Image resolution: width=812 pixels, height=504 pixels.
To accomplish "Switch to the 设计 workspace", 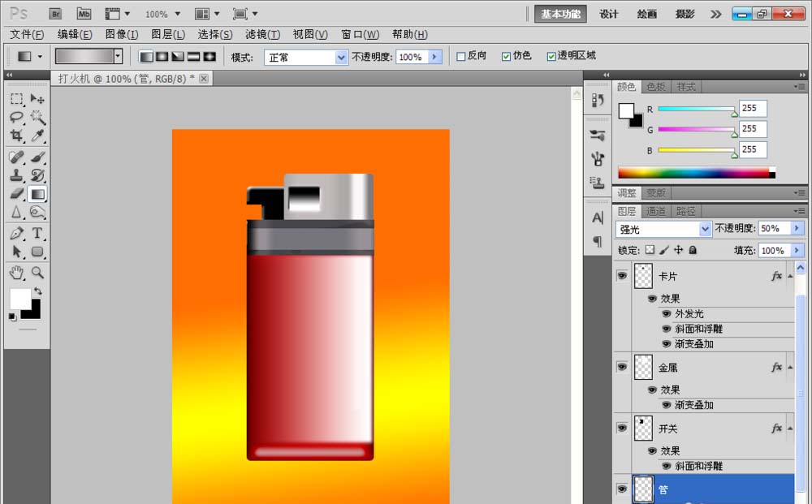I will (610, 14).
